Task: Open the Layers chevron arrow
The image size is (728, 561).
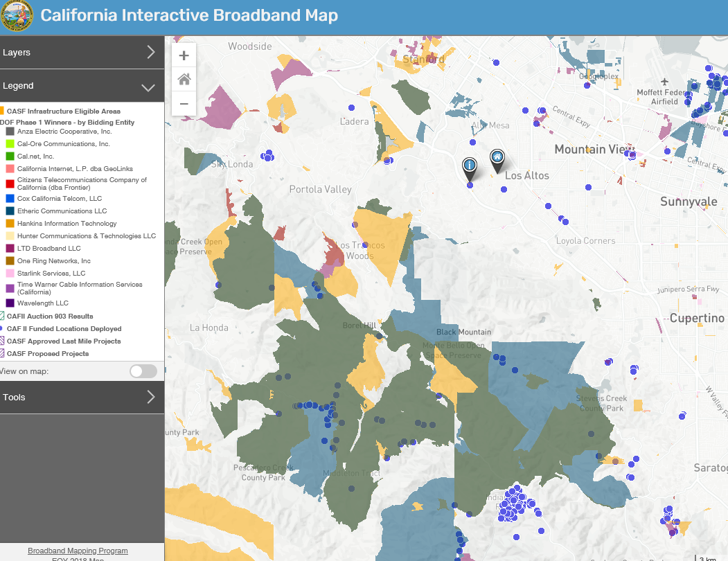Action: pyautogui.click(x=151, y=52)
